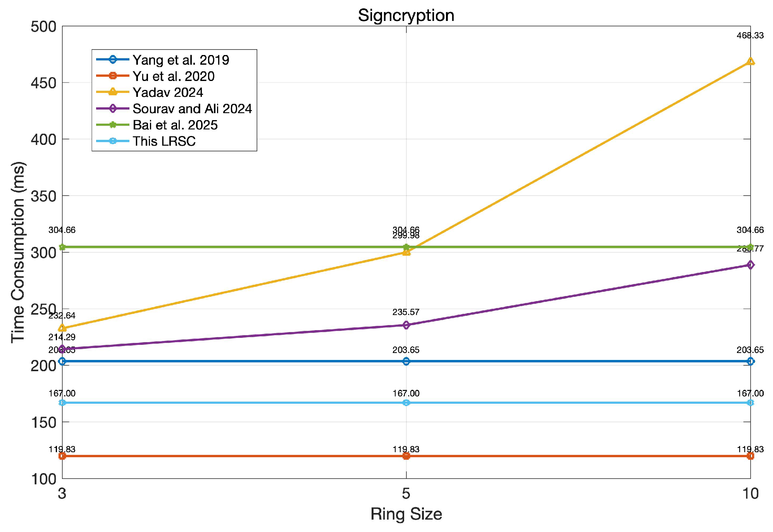Click the Yang et al. 2019 legend circle marker
Viewport: 773px width, 532px height.
112,60
